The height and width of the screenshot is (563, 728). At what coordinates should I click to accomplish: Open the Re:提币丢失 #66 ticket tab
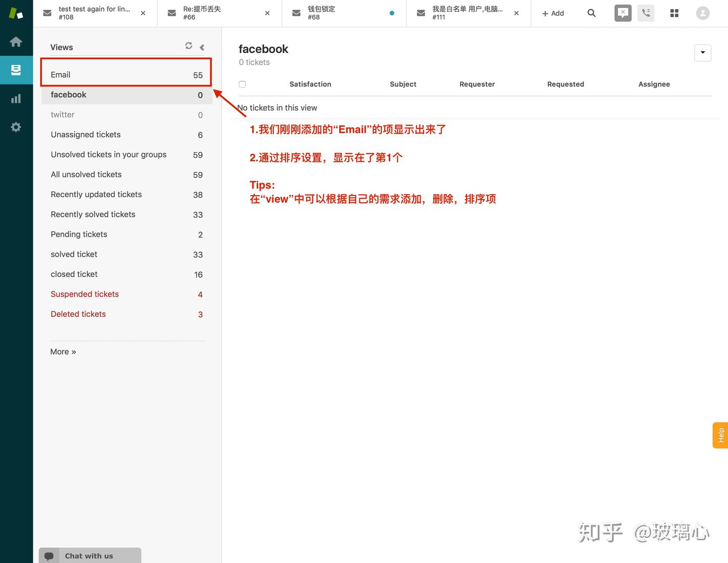click(x=212, y=13)
